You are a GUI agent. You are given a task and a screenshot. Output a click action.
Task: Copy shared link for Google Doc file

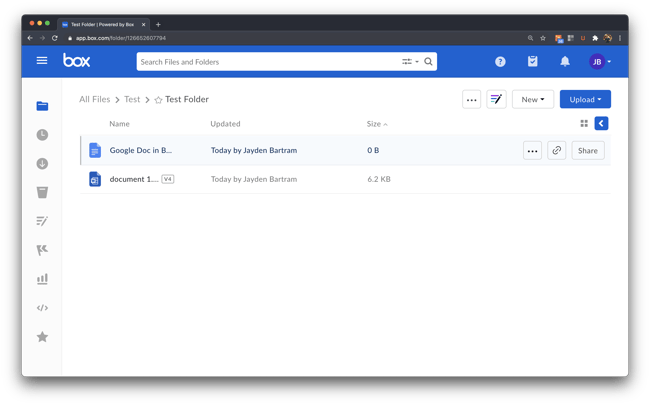tap(557, 151)
